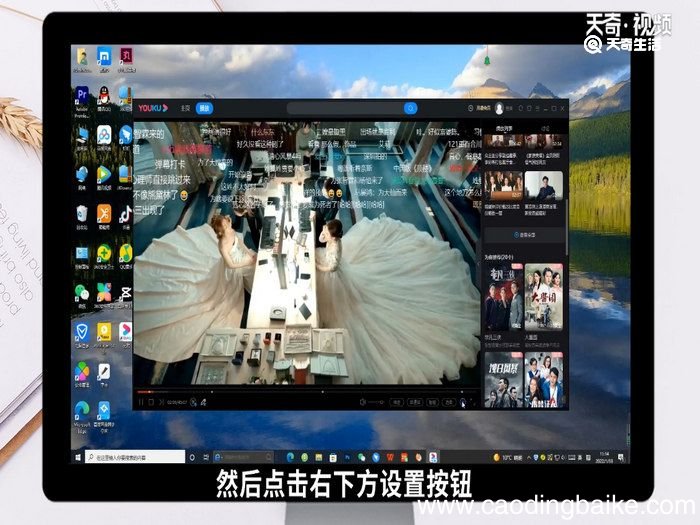700x525 pixels.
Task: Open Cortana circle icon on taskbar
Action: coord(192,457)
